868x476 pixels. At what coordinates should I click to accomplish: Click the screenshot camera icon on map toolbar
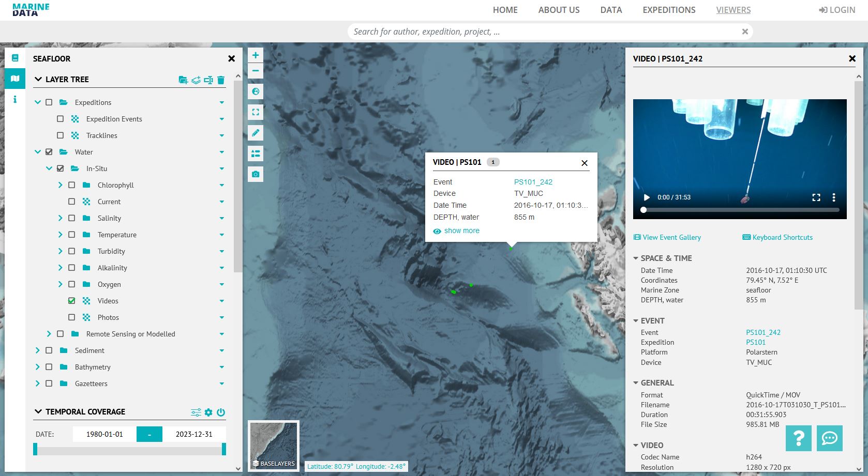pos(255,174)
